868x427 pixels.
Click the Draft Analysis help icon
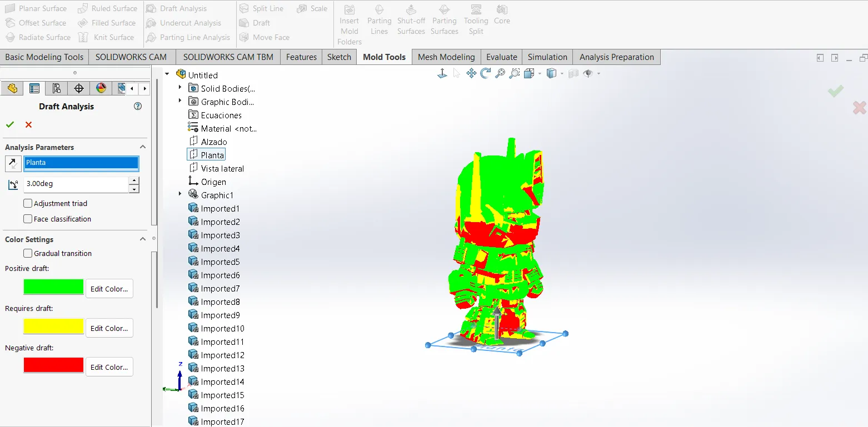click(x=138, y=106)
